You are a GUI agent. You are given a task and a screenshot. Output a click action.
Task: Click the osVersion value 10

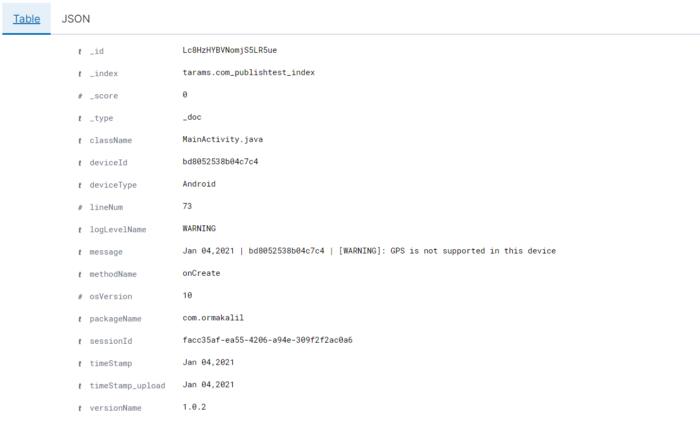187,296
